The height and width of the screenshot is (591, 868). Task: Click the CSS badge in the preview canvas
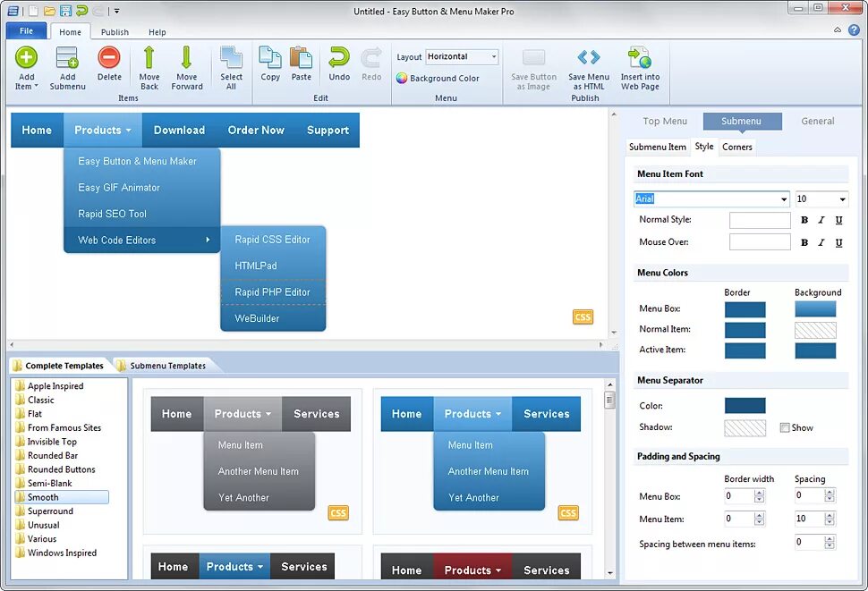point(583,317)
